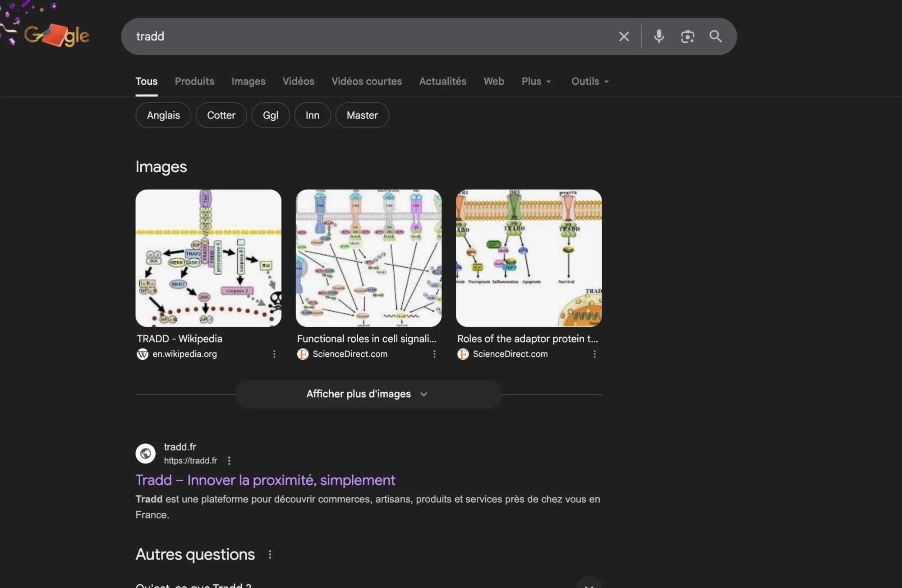
Task: Expand Afficher plus d'images
Action: (368, 394)
